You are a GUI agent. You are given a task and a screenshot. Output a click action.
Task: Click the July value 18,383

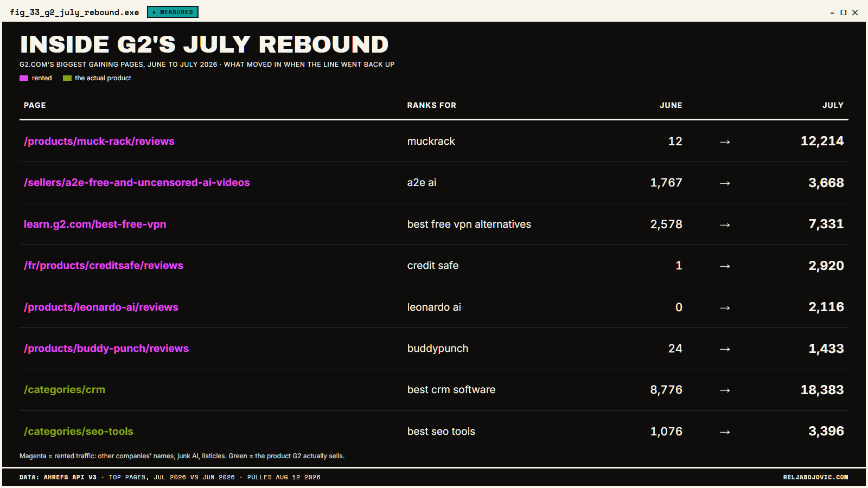[822, 390]
